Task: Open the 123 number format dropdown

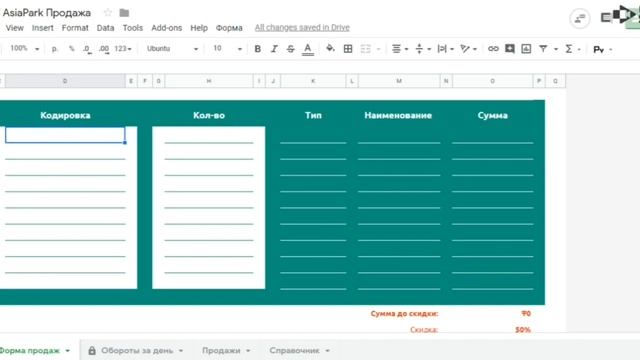Action: [123, 49]
